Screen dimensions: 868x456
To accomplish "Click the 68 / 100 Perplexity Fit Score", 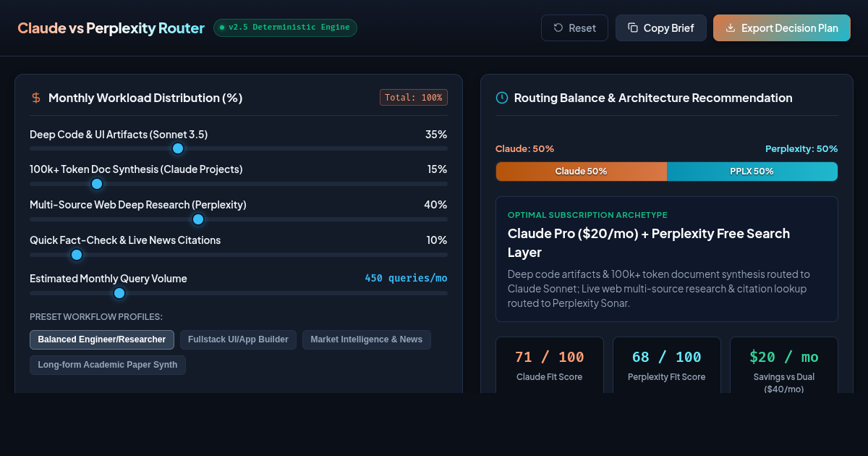I will (667, 357).
